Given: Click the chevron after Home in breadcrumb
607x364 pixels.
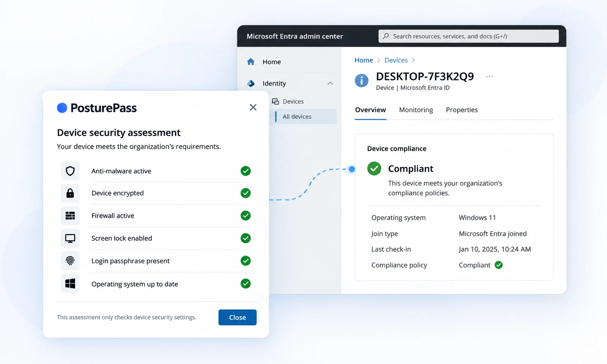Looking at the screenshot, I should click(379, 60).
